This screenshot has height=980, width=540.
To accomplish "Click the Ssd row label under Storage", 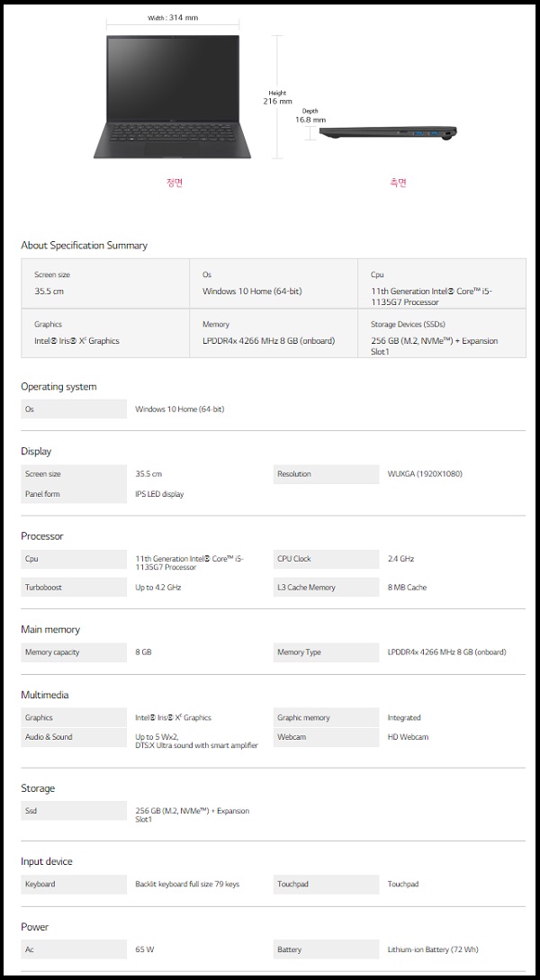I will [74, 811].
